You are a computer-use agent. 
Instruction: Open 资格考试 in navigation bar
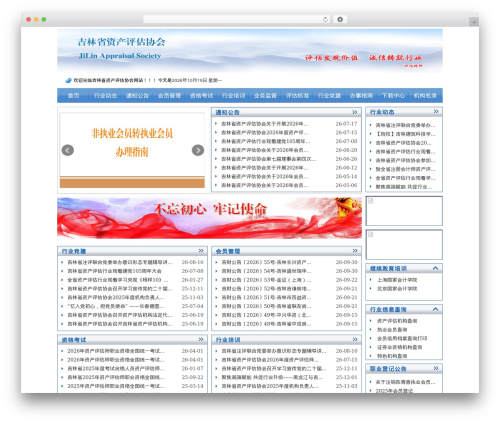coord(201,96)
